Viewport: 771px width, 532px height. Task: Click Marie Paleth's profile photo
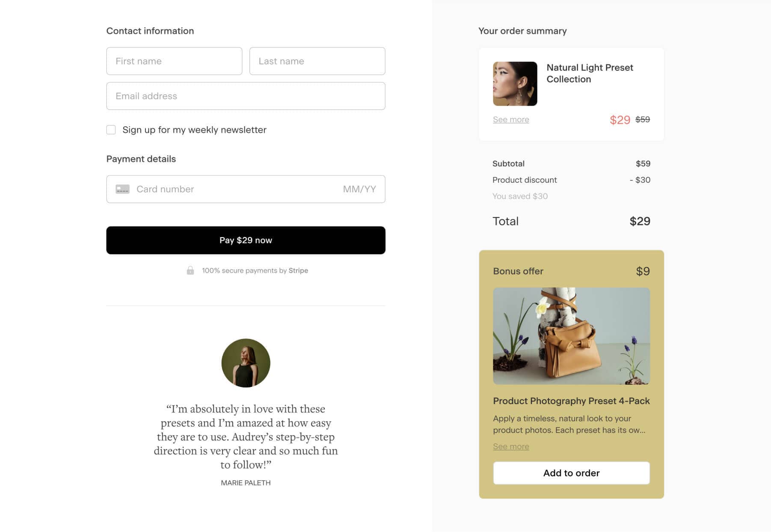click(245, 363)
